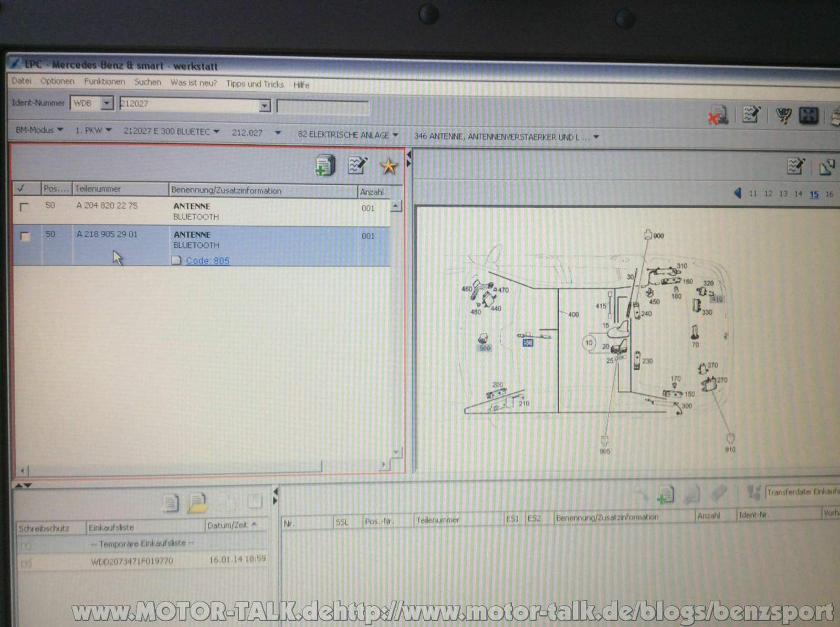Screen dimensions: 840x627
Task: Go to diagram page 12
Action: [768, 193]
